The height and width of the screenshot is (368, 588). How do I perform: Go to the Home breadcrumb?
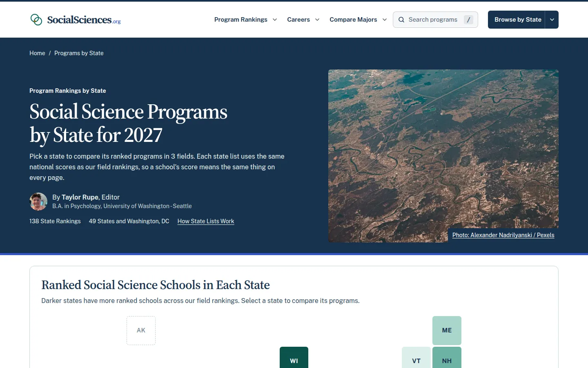pos(37,53)
